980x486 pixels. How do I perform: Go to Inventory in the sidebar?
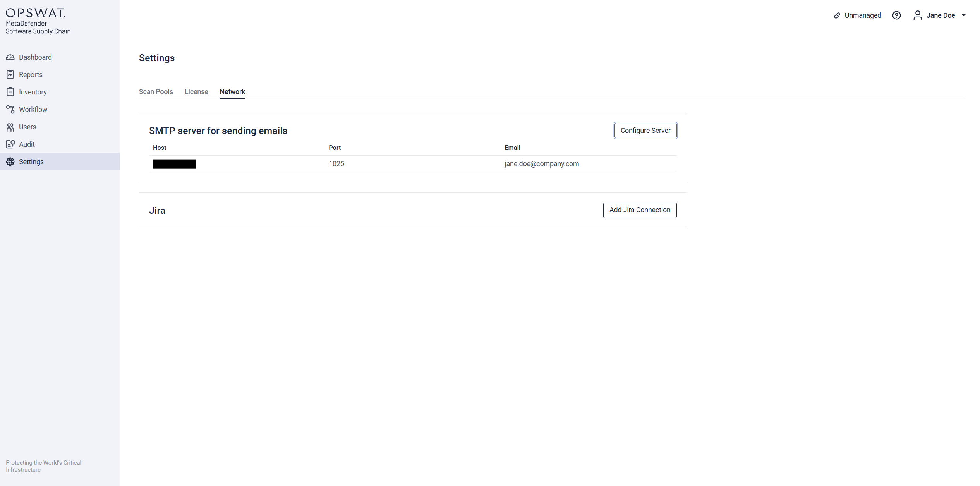click(x=60, y=92)
